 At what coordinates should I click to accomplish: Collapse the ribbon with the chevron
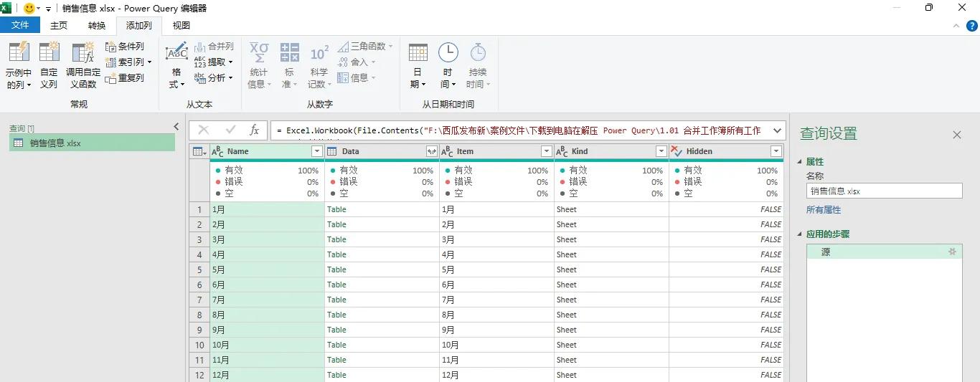coord(955,26)
